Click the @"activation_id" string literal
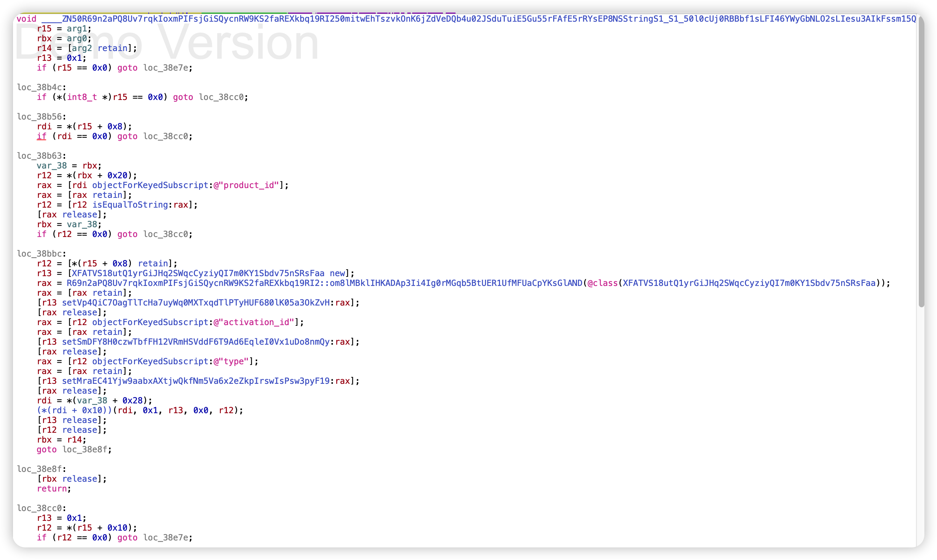 253,322
